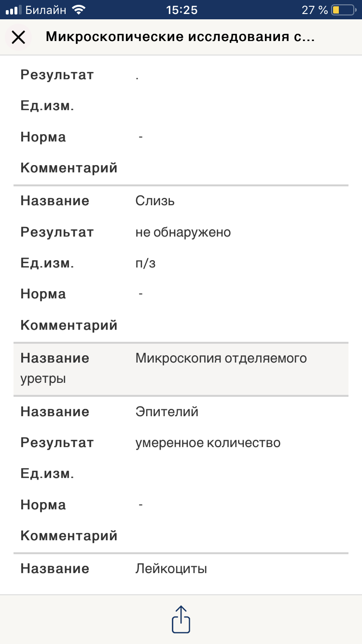Tap the Микроскопические исследования page title

[x=180, y=37]
